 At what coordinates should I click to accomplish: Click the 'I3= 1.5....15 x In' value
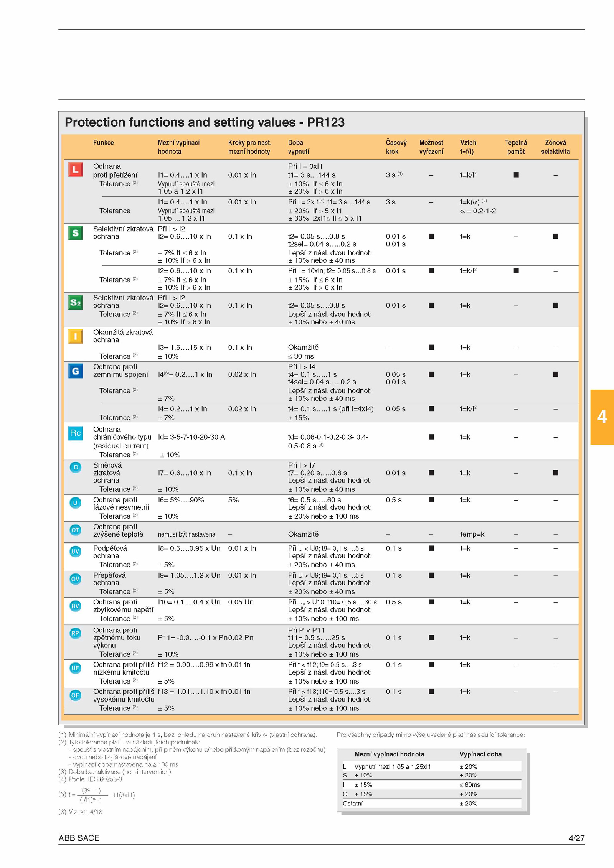pyautogui.click(x=185, y=348)
